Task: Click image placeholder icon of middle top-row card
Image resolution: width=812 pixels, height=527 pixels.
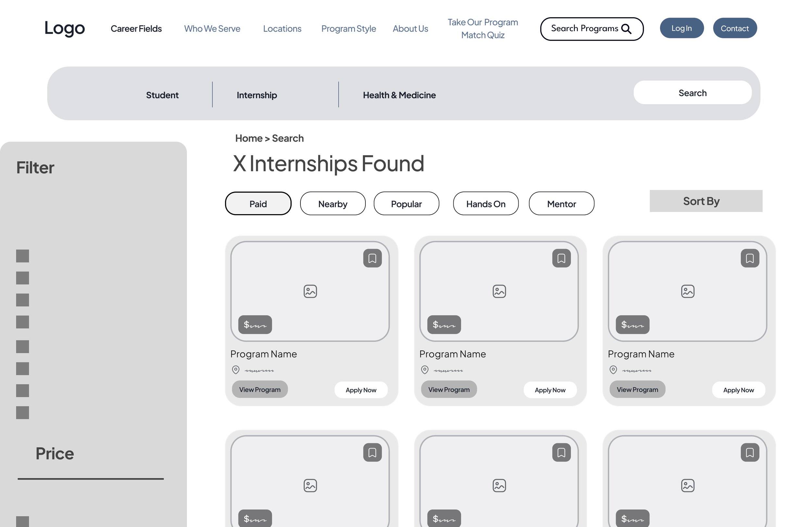Action: coord(499,291)
